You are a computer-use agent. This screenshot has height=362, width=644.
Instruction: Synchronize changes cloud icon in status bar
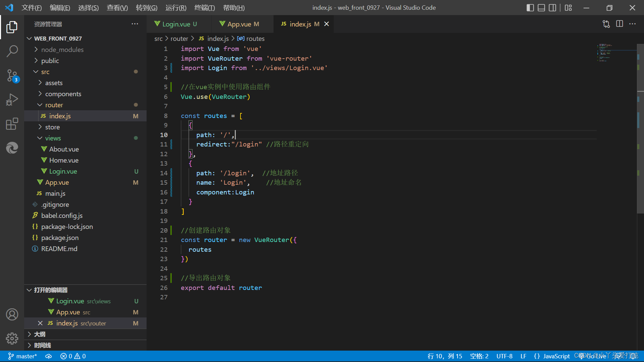point(49,356)
